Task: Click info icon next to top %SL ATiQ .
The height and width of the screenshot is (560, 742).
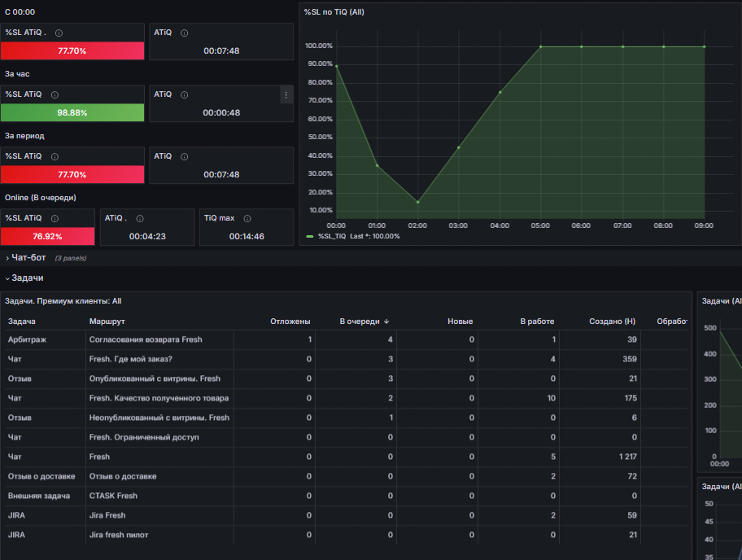Action: pyautogui.click(x=59, y=33)
